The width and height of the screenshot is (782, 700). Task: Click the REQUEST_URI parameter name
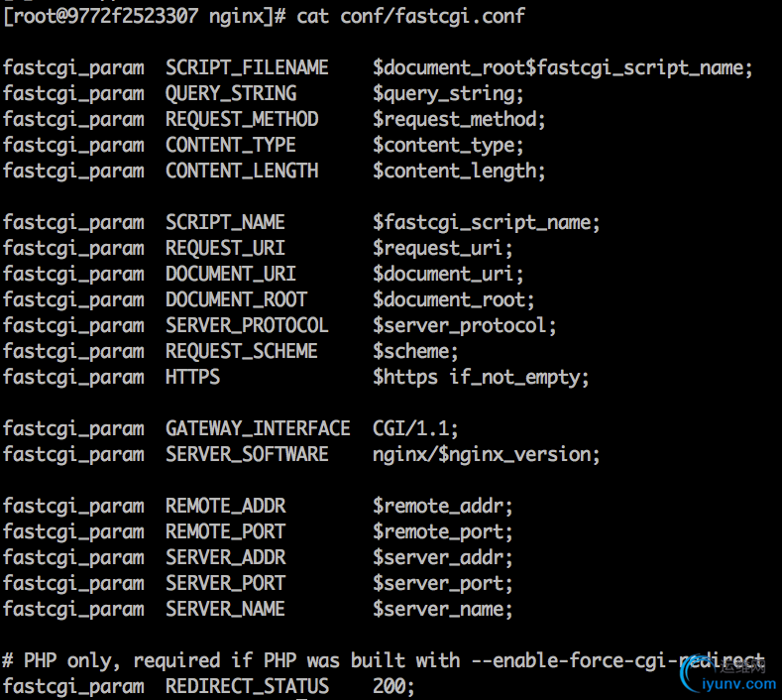(x=225, y=248)
